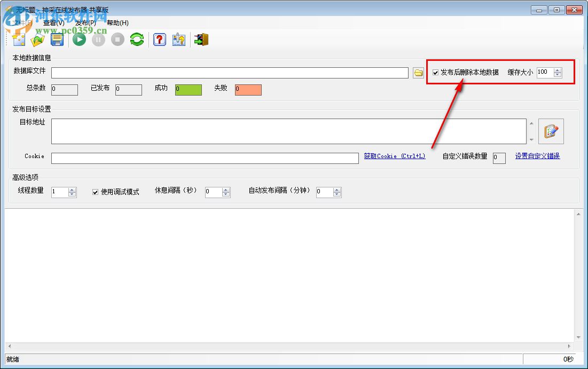Click log pane vertical scrollbar down arrow
588x369 pixels.
pyautogui.click(x=578, y=337)
